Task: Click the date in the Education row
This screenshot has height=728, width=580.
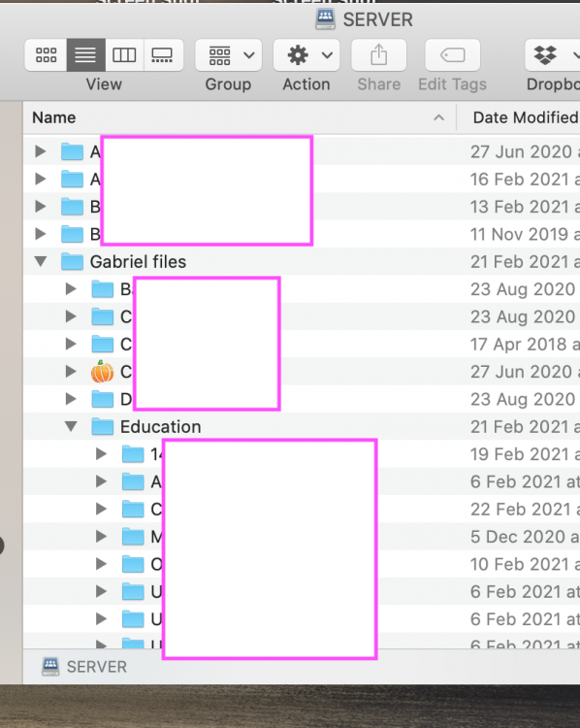Action: click(525, 427)
